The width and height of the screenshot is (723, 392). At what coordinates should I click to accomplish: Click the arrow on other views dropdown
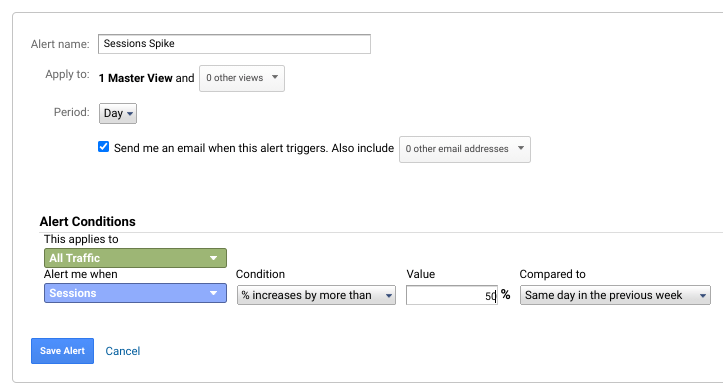[275, 77]
